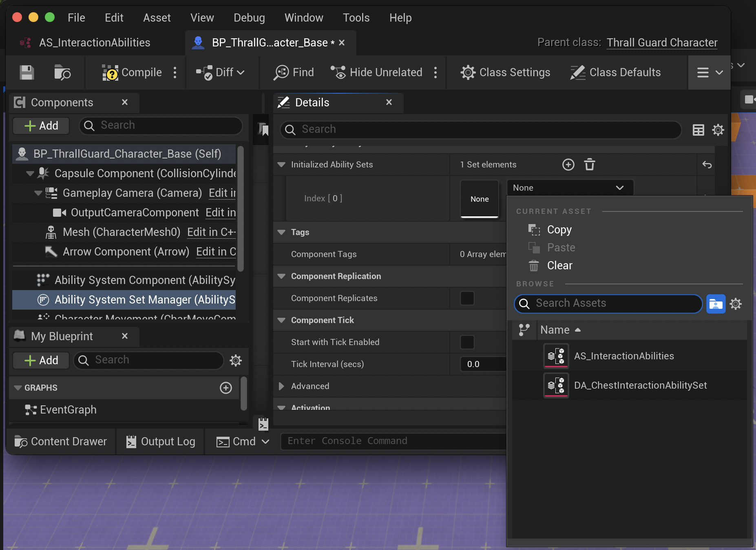Enable Component Replicates checkbox
Viewport: 756px width, 550px height.
coord(467,298)
